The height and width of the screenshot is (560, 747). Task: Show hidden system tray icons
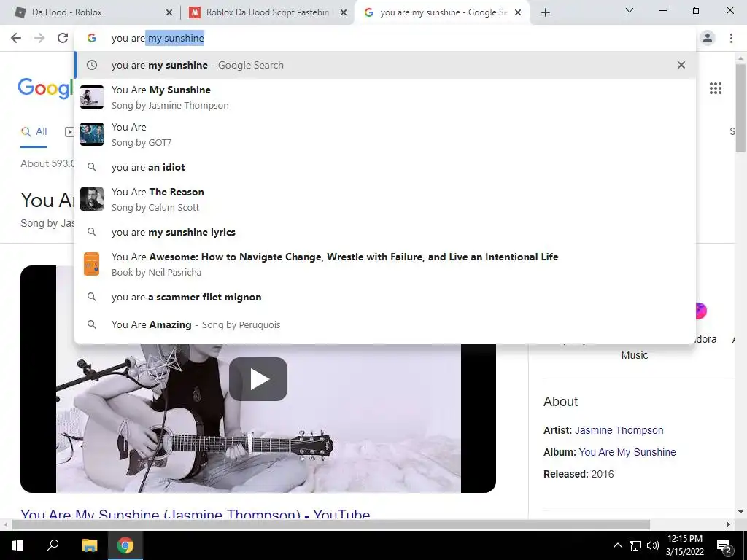pos(617,545)
